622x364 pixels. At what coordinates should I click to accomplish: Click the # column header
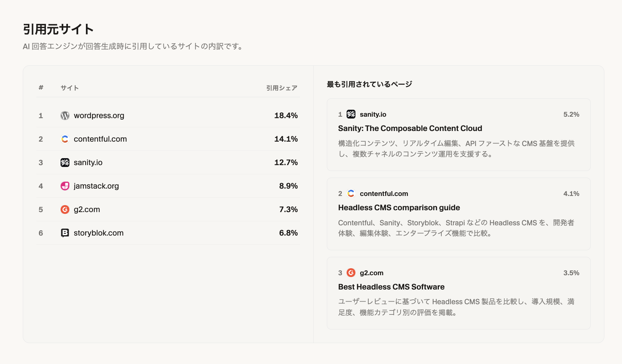point(41,88)
